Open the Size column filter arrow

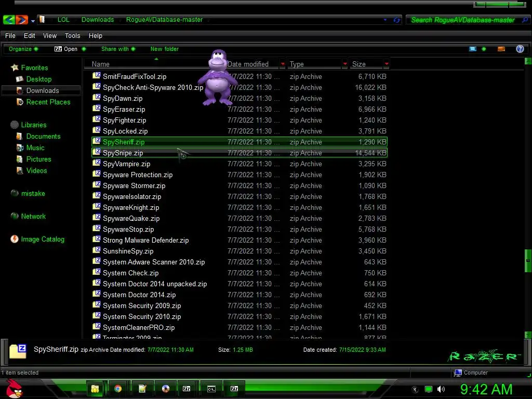[x=387, y=64]
